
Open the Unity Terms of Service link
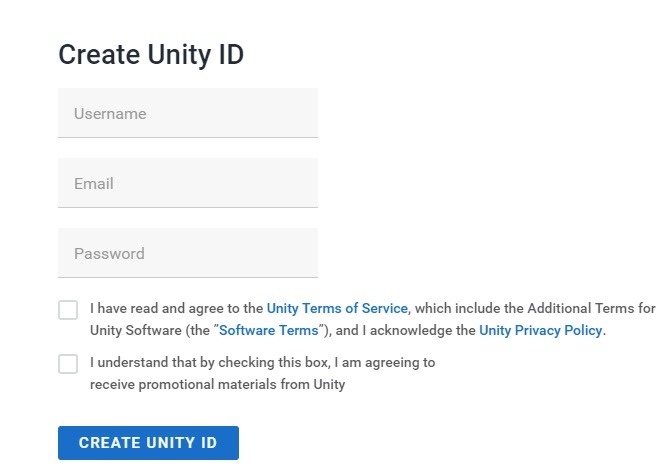pos(337,308)
